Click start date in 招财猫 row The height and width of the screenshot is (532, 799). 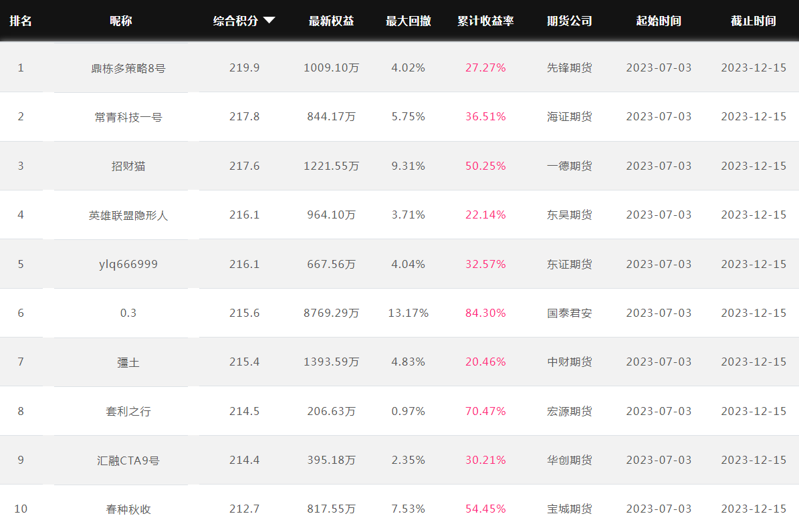[659, 166]
